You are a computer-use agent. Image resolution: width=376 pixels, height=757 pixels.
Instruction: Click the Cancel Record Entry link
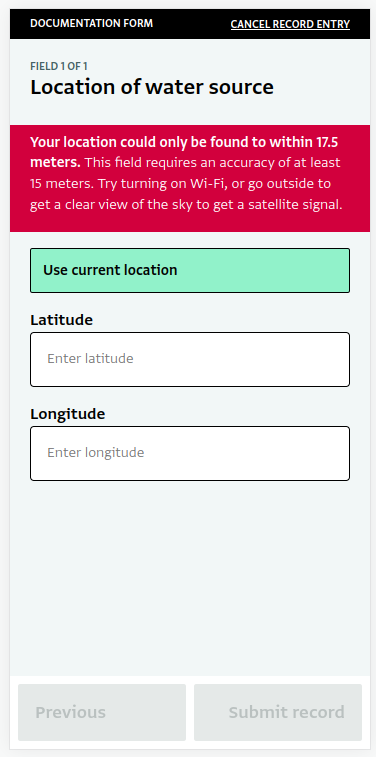click(290, 24)
